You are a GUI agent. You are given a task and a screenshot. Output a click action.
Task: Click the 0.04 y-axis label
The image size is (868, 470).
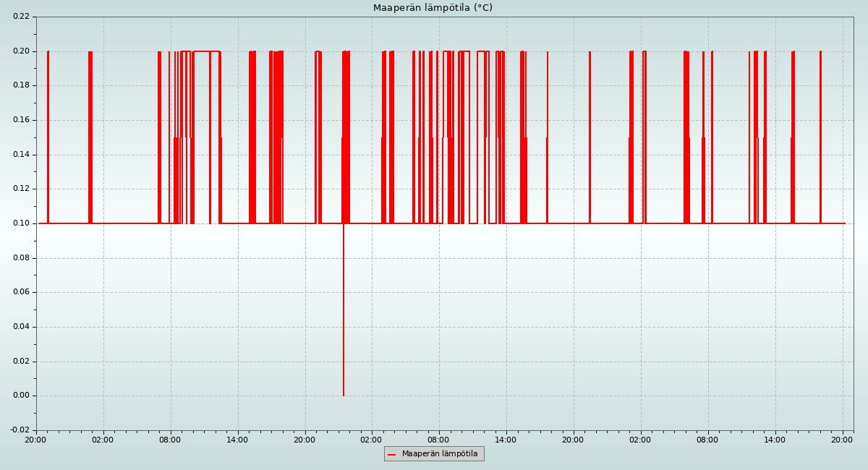[22, 327]
